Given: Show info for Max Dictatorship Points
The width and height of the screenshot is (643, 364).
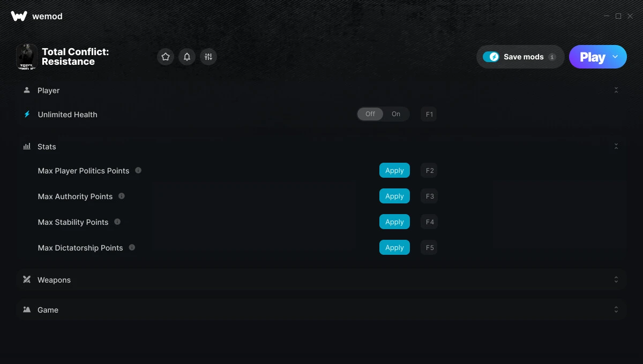Looking at the screenshot, I should pos(132,247).
